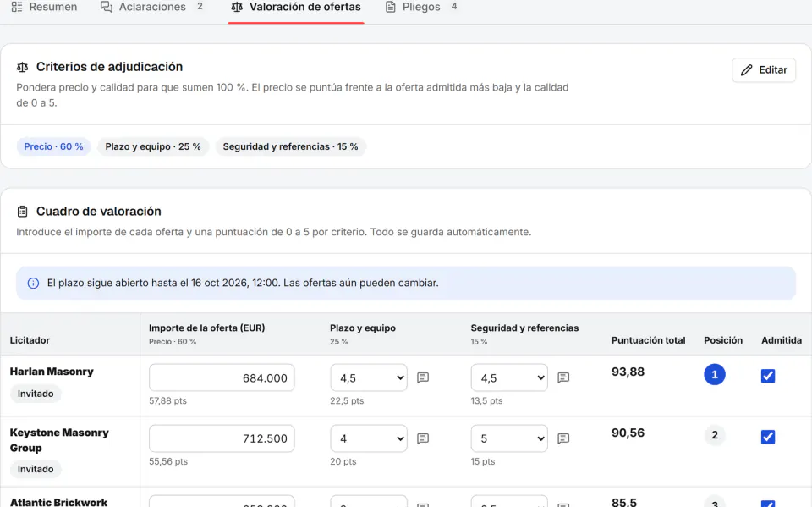Image resolution: width=812 pixels, height=507 pixels.
Task: Click the Plazo y equipo column header
Action: coord(363,328)
